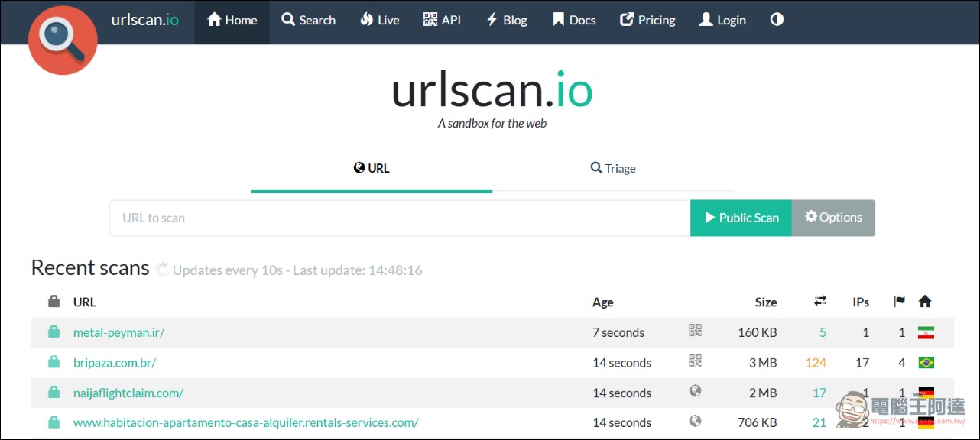Click Brazil flag in bripaza.com.br row
The height and width of the screenshot is (440, 980).
tap(926, 363)
